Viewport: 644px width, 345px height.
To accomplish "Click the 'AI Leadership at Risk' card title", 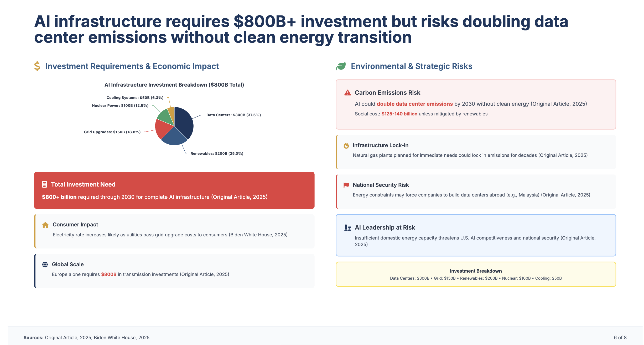I will (385, 227).
